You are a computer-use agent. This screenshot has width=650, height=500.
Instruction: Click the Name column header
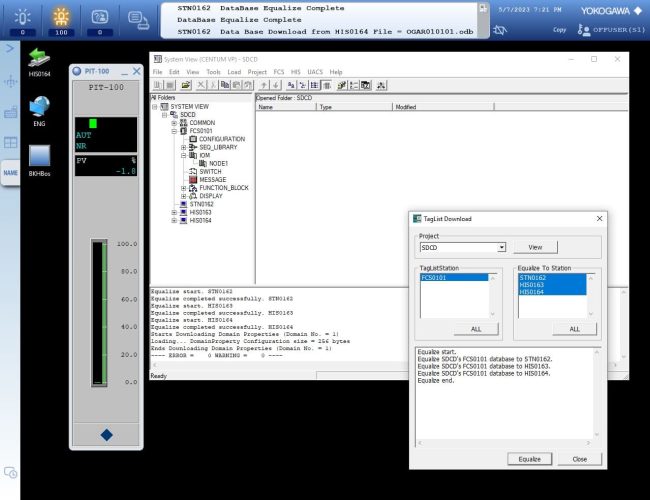point(286,107)
